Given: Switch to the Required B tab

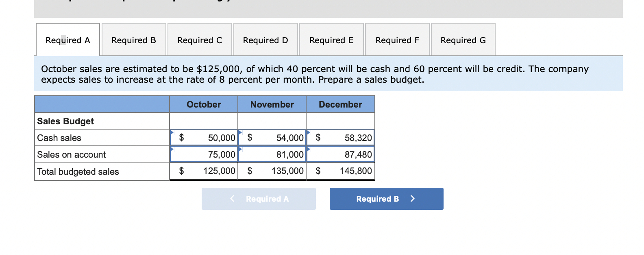Looking at the screenshot, I should [134, 40].
